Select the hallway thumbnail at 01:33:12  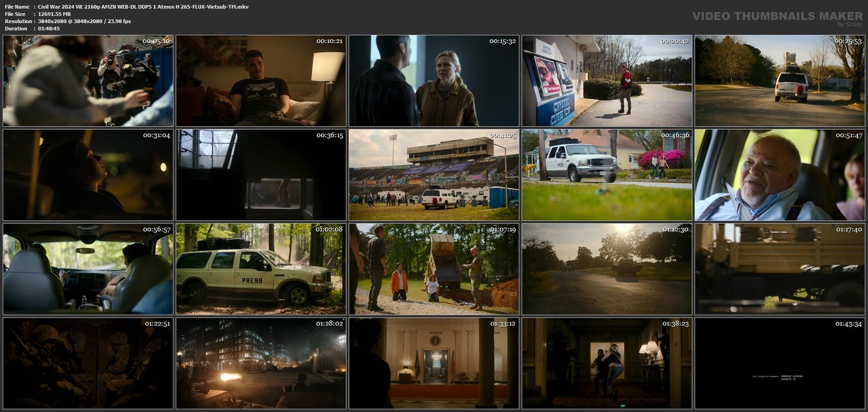pyautogui.click(x=434, y=363)
